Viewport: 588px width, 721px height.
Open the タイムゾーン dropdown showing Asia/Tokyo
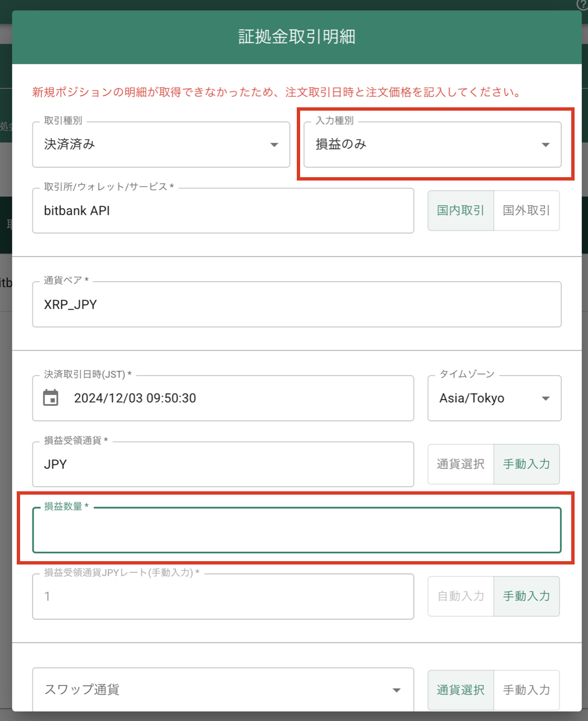coord(495,398)
